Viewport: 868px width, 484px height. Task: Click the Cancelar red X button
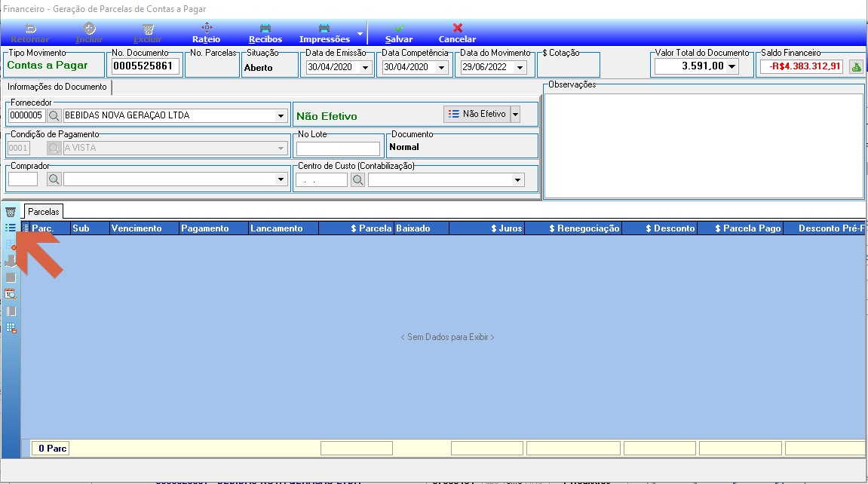click(x=457, y=33)
